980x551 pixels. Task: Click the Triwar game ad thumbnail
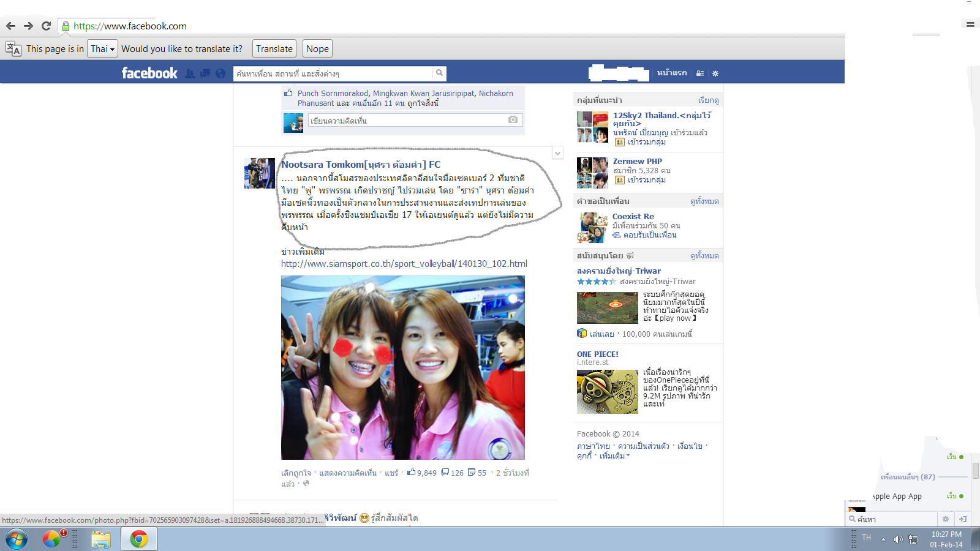[x=608, y=308]
